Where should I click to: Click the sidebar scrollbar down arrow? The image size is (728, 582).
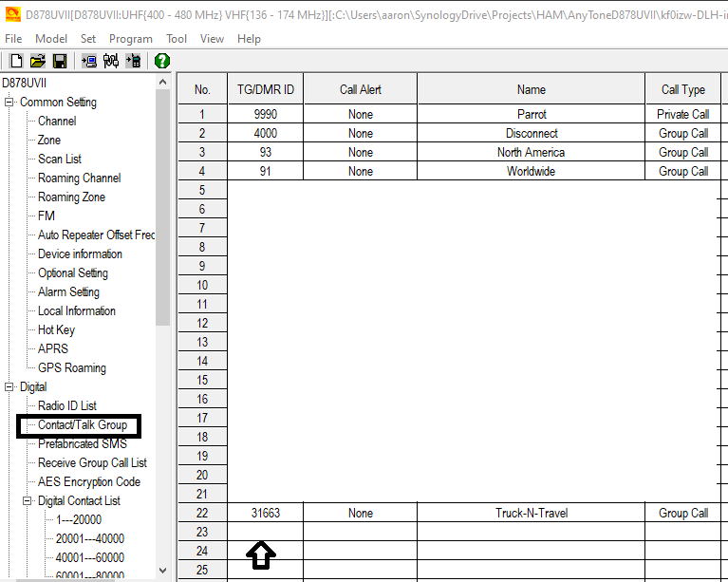pos(162,571)
